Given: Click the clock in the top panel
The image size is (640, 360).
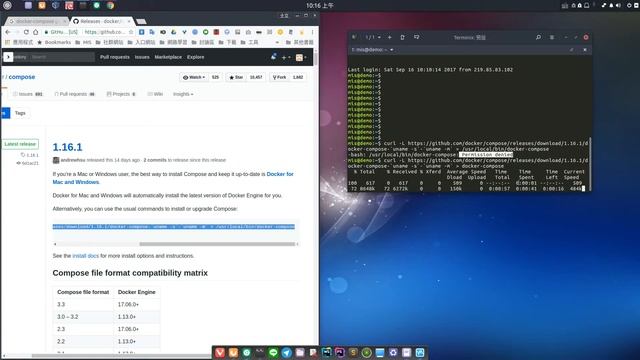Looking at the screenshot, I should pyautogui.click(x=320, y=5).
